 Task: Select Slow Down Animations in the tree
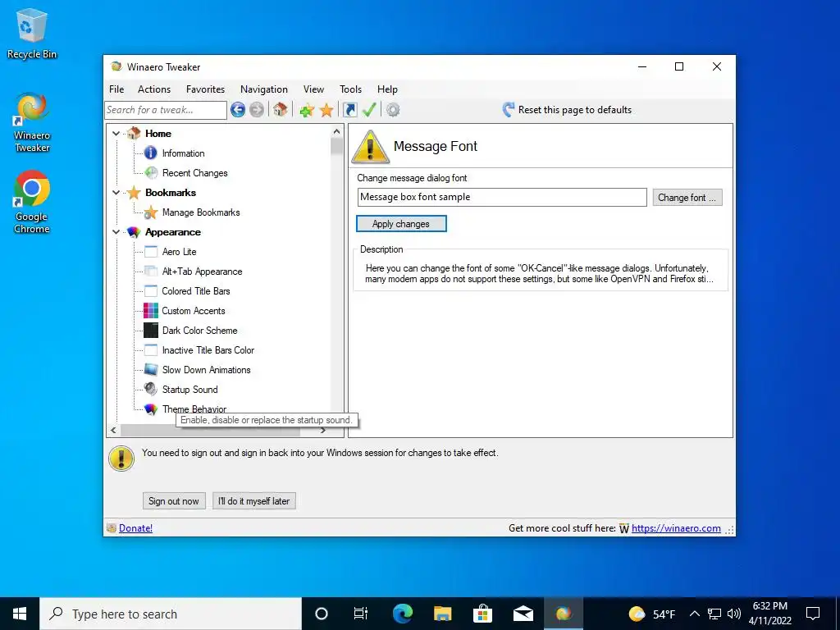(x=206, y=370)
